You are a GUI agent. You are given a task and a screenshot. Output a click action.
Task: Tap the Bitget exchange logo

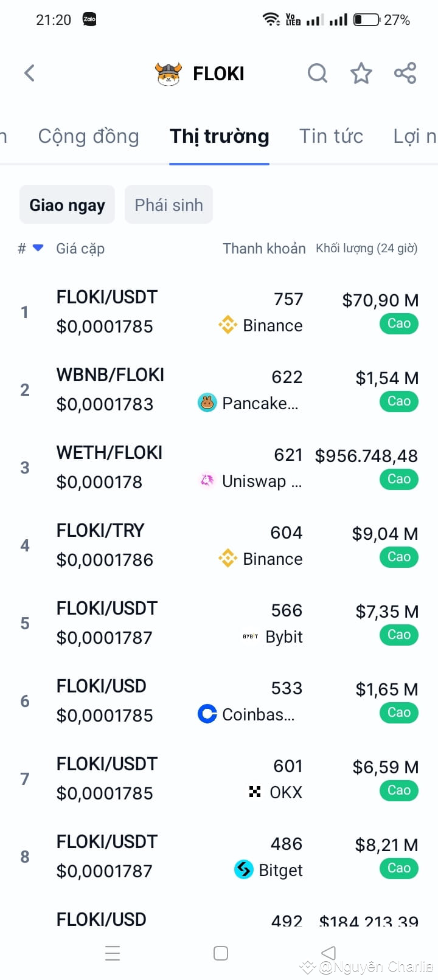244,869
